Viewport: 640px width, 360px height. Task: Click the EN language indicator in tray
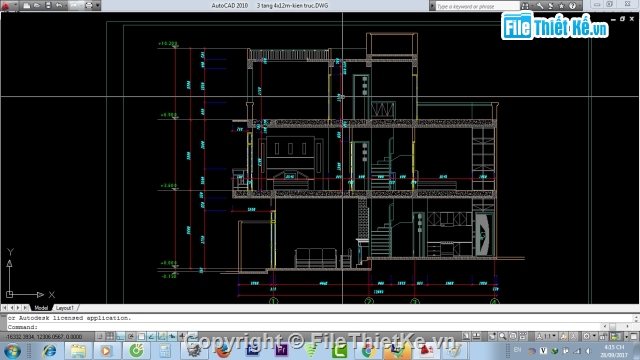(x=518, y=350)
